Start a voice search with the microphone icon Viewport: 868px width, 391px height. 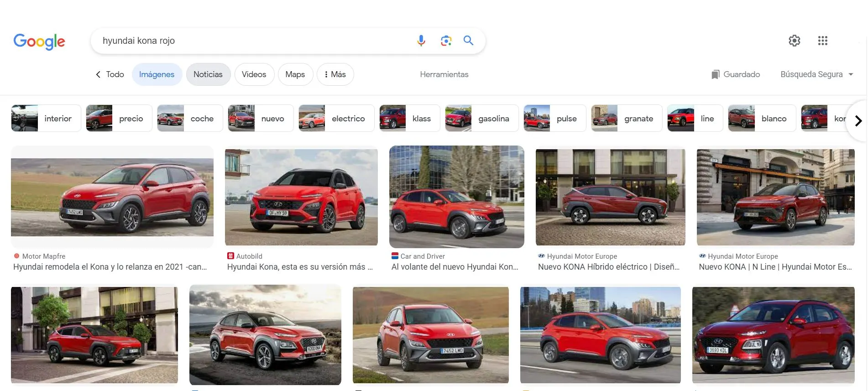421,41
